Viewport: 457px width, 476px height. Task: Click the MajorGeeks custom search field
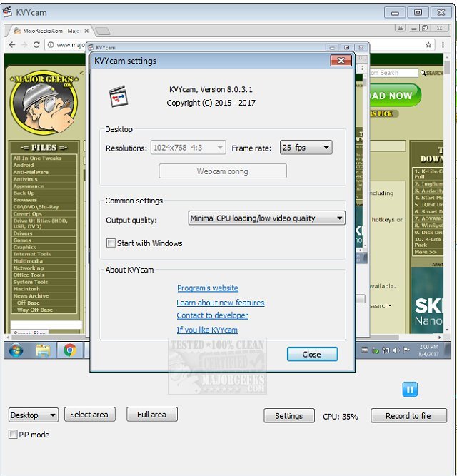point(393,73)
